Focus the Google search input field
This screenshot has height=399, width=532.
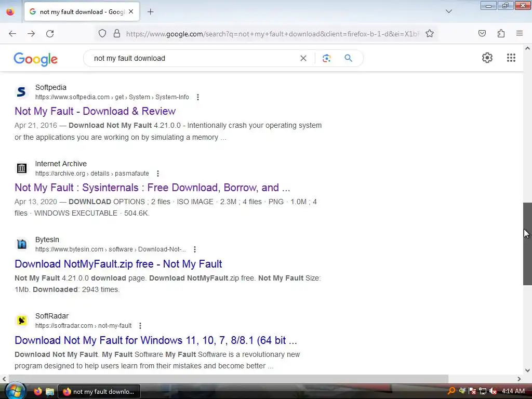tap(193, 58)
